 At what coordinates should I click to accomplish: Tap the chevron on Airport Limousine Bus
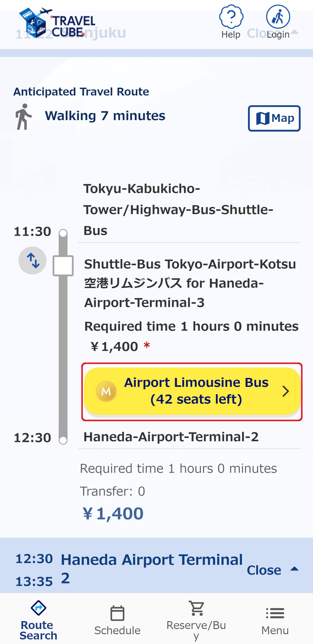point(286,391)
